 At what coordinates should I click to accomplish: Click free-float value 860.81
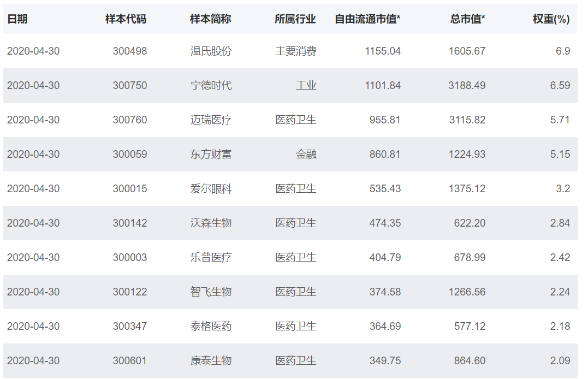pyautogui.click(x=385, y=154)
